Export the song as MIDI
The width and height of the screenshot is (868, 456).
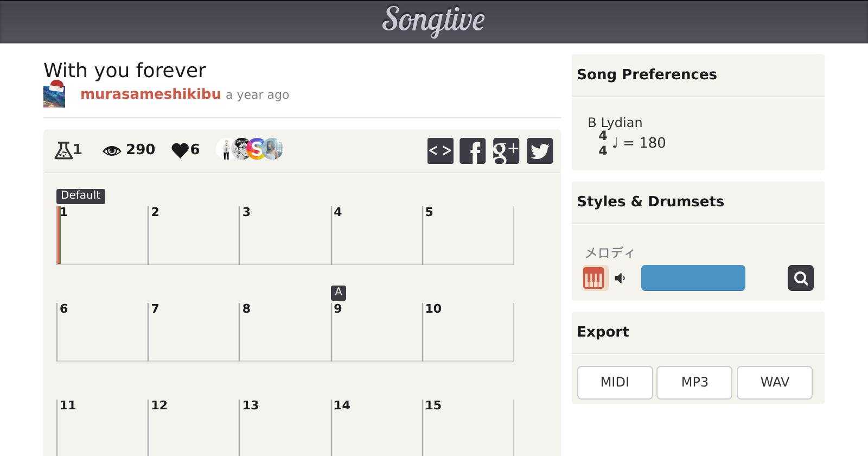click(615, 383)
